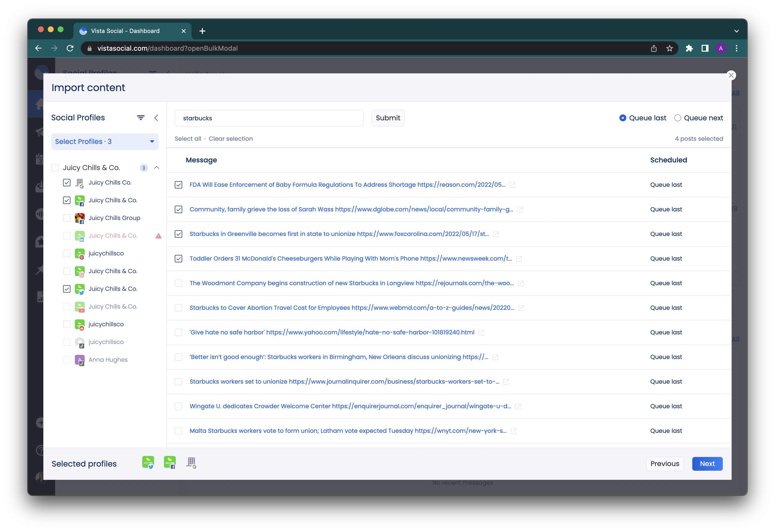Focus the starbucks search field
The height and width of the screenshot is (532, 775).
269,118
